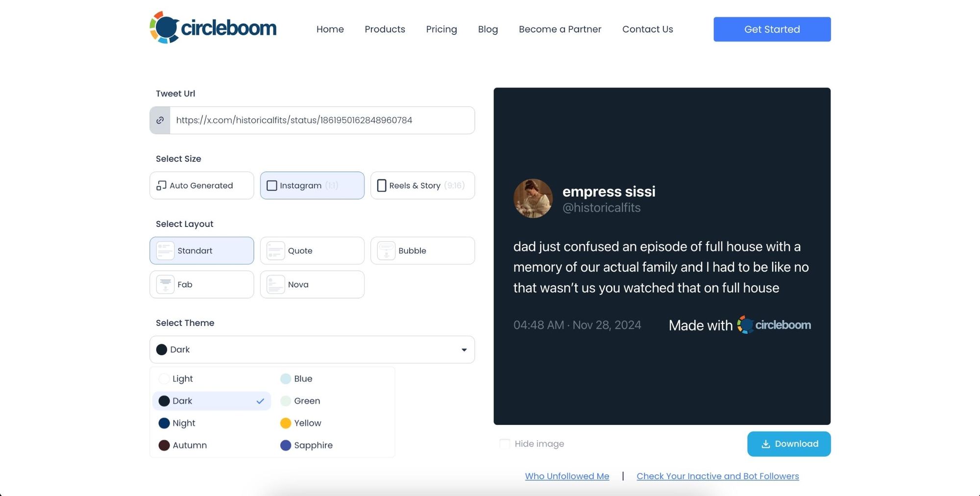Screen dimensions: 980x496
Task: Click the Nova layout preview icon
Action: 275,284
